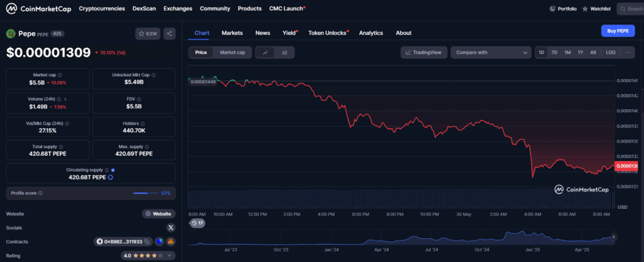Viewport: 644px width, 262px height.
Task: Select the 1Y time range
Action: tap(580, 53)
